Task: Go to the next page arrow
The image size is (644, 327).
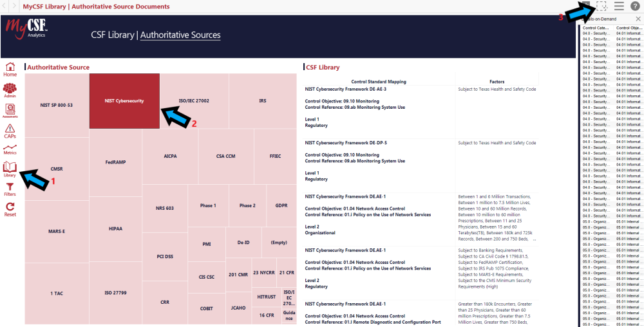Action: click(14, 6)
